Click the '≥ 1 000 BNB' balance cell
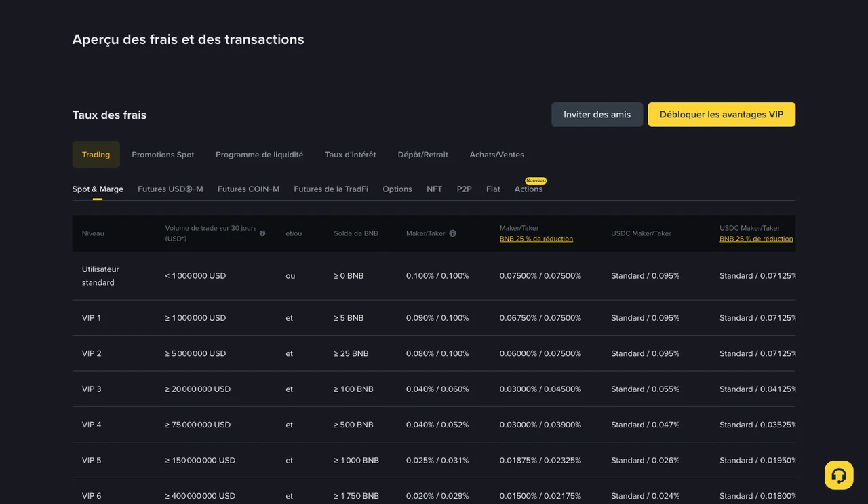 [x=357, y=461]
